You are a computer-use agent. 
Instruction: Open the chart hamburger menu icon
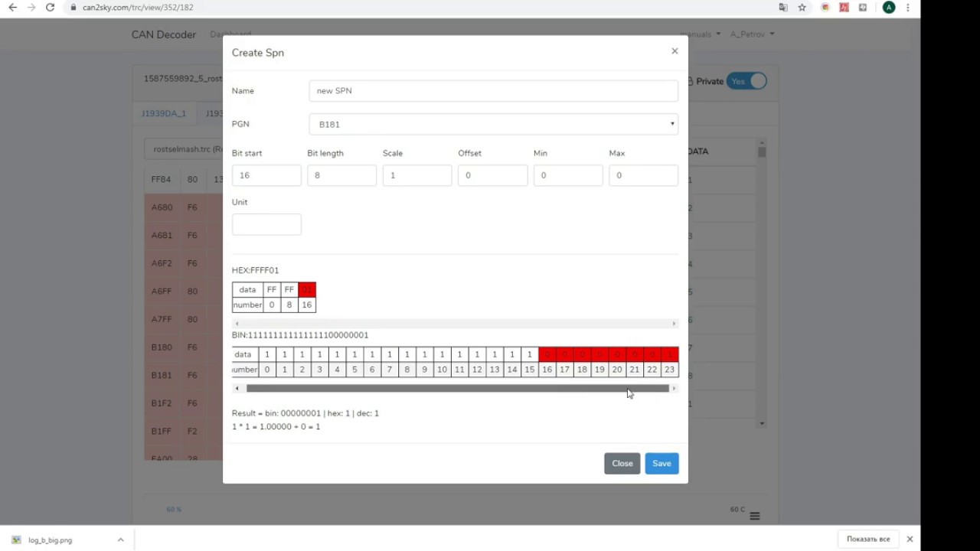pyautogui.click(x=755, y=516)
